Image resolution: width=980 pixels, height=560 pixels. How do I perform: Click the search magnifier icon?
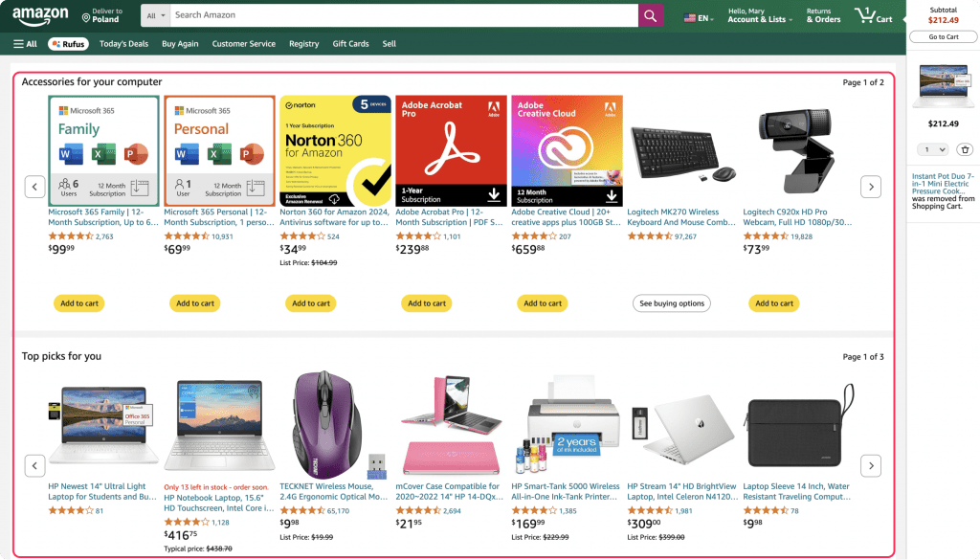pyautogui.click(x=649, y=15)
